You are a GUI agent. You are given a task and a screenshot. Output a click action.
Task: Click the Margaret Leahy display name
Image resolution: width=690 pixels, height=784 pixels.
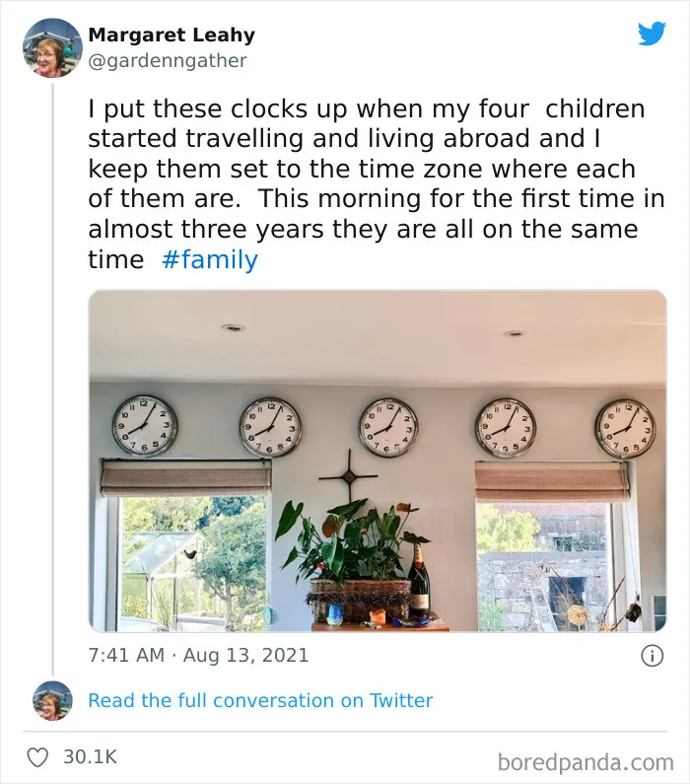172,35
